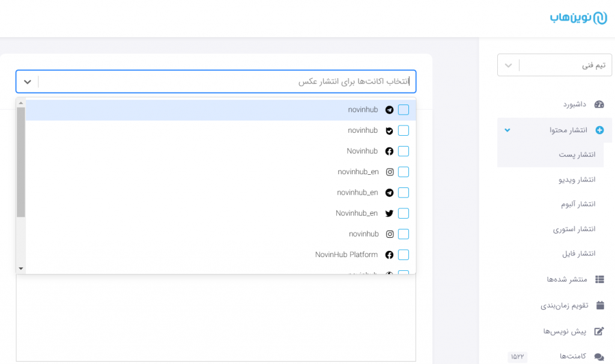This screenshot has width=615, height=364.
Task: Click scrollbar up arrow in accounts list
Action: coord(21,103)
